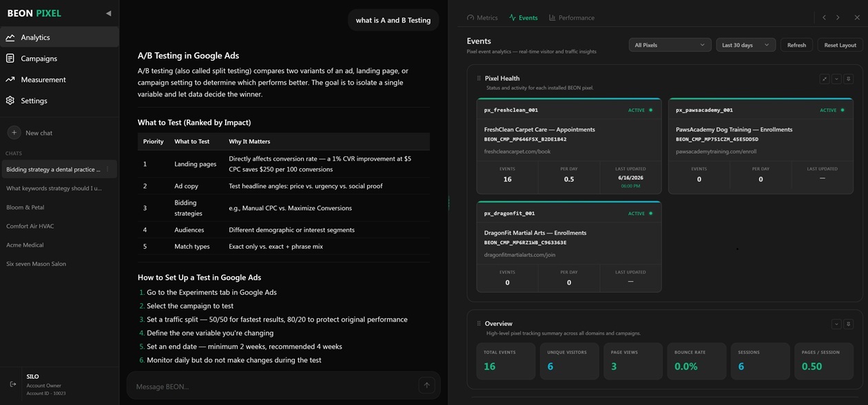Click the Pages / Session stat card
The image size is (868, 405).
pos(824,361)
